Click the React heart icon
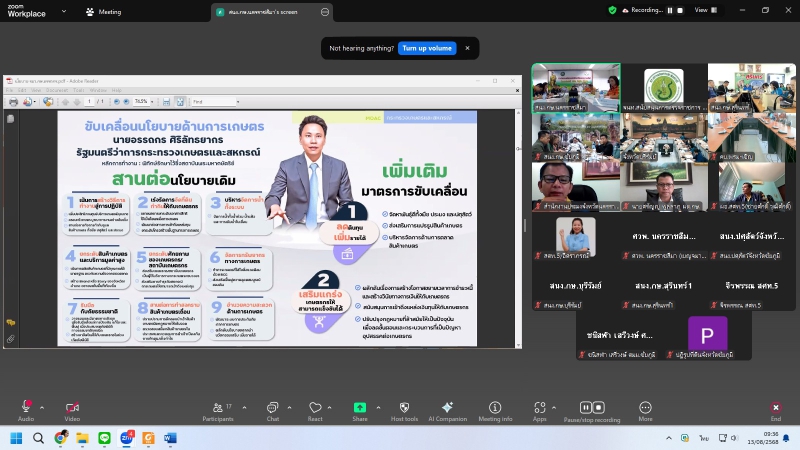Screen dimensions: 800x450 [x=315, y=407]
